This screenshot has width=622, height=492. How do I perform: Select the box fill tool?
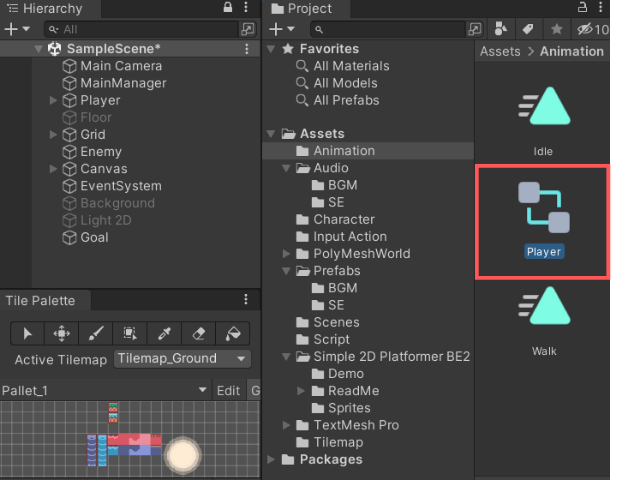[x=130, y=334]
